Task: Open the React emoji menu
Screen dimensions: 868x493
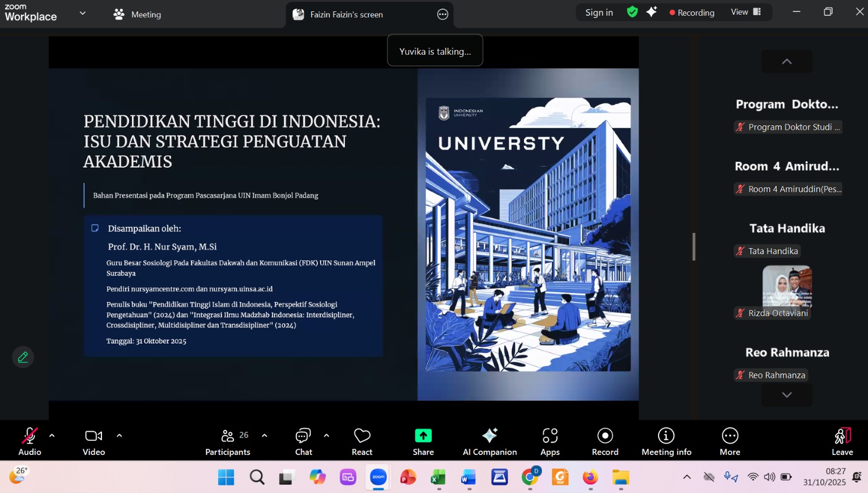Action: pyautogui.click(x=362, y=441)
